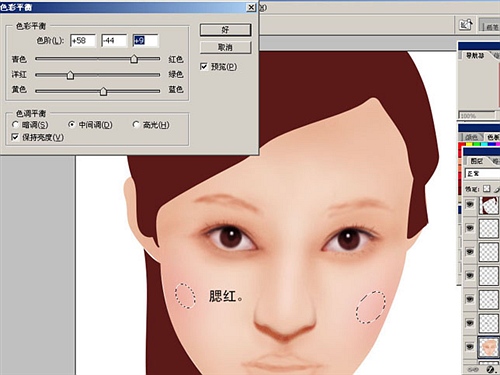Click the 色调平衡 group label
500x375 pixels.
click(31, 113)
